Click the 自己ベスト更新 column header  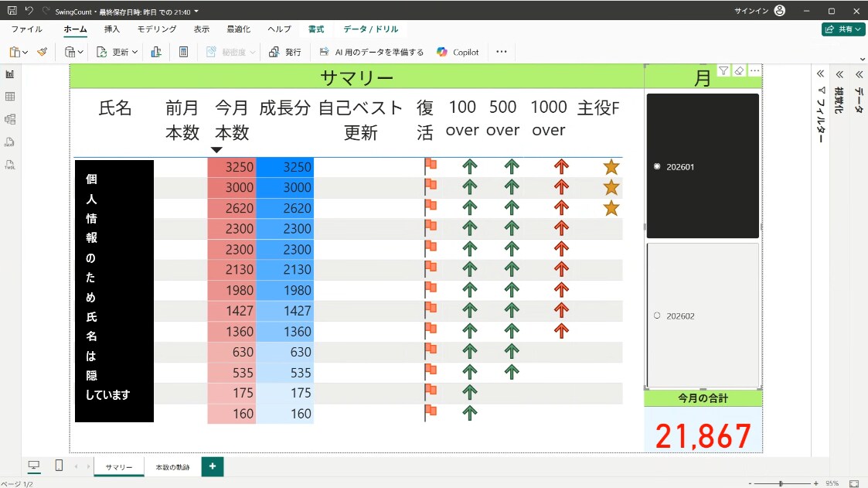(360, 120)
